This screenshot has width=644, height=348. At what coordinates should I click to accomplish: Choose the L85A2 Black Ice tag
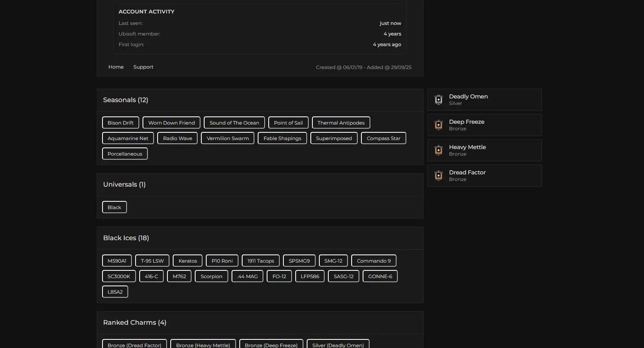[115, 292]
